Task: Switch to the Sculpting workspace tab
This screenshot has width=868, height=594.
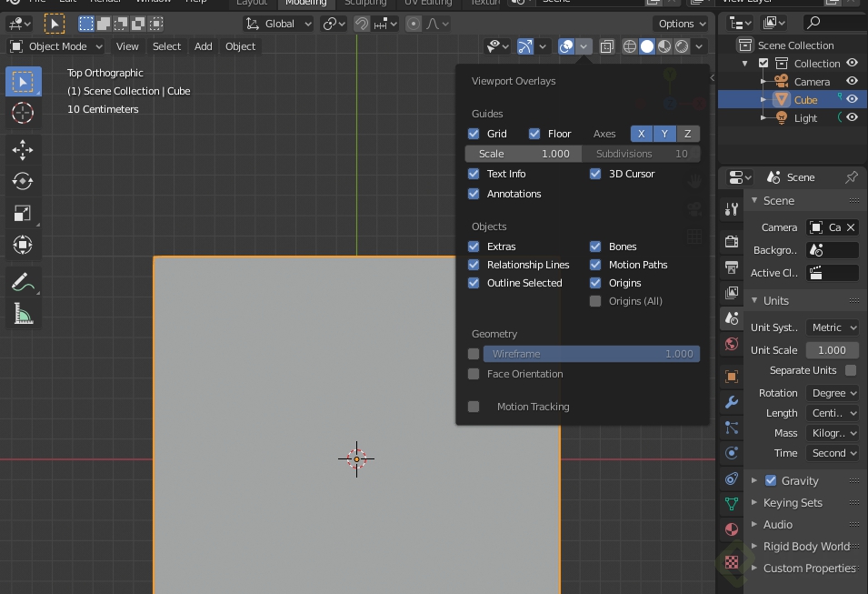Action: point(365,3)
